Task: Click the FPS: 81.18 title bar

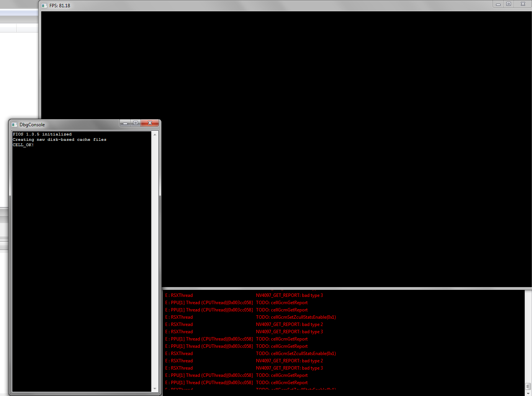Action: 60,6
